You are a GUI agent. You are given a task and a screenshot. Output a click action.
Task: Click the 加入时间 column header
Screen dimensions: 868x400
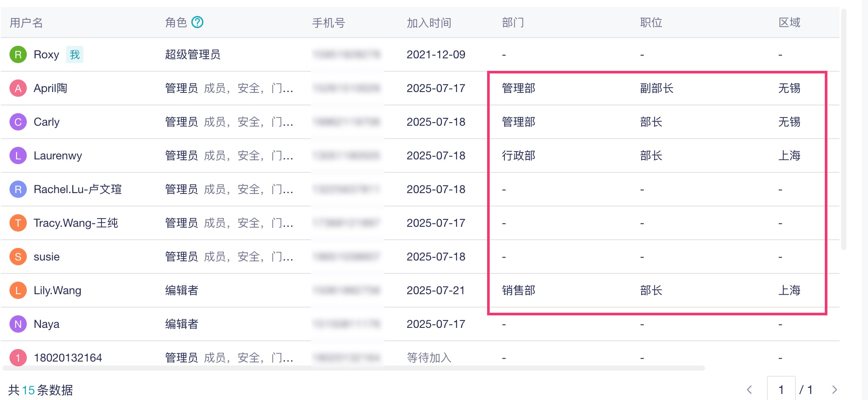[429, 23]
